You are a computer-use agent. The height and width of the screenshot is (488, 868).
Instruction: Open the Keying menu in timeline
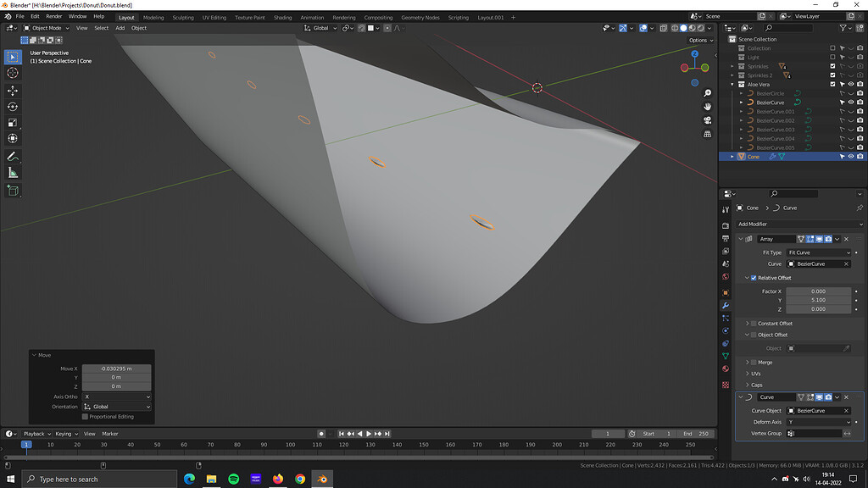(66, 434)
